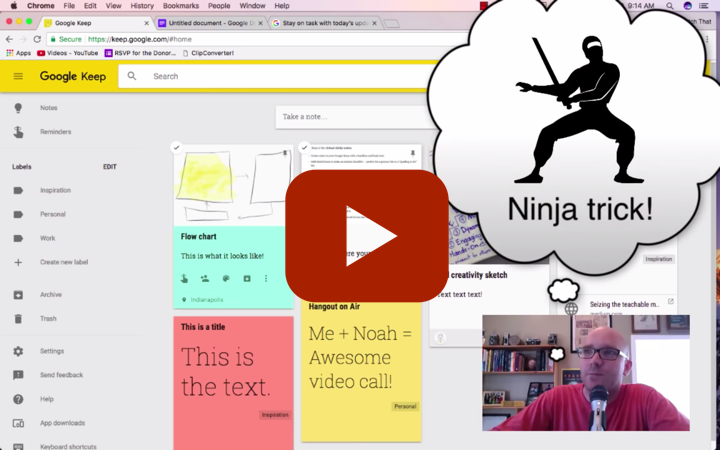Reload the page
The width and height of the screenshot is (720, 450).
tap(37, 39)
